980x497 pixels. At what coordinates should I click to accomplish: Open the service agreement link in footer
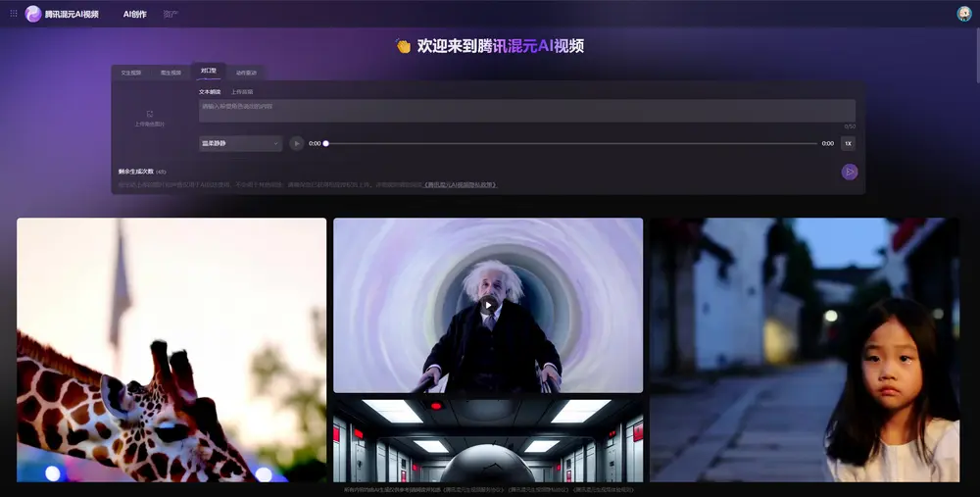point(474,489)
